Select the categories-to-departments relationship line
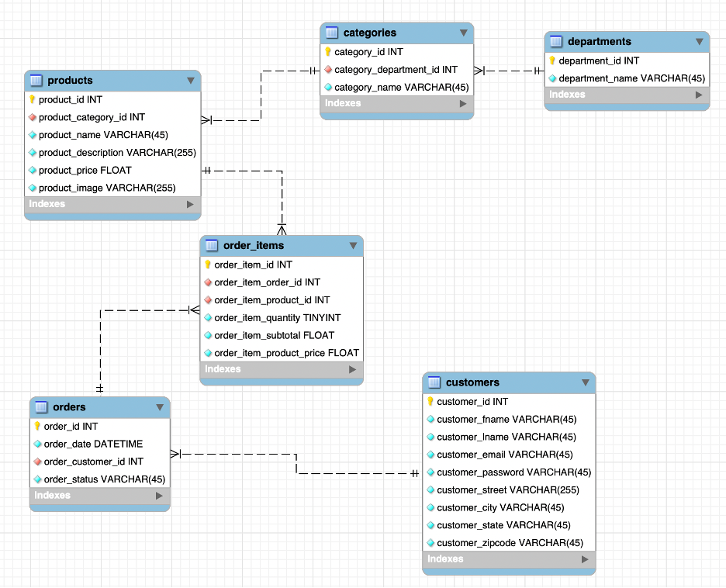Screen dimensions: 726x588 point(509,71)
